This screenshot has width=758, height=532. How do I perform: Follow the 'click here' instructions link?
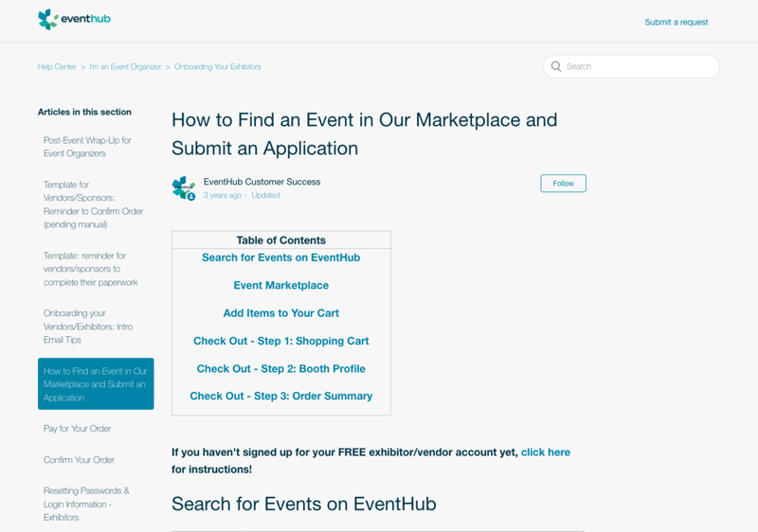(546, 452)
